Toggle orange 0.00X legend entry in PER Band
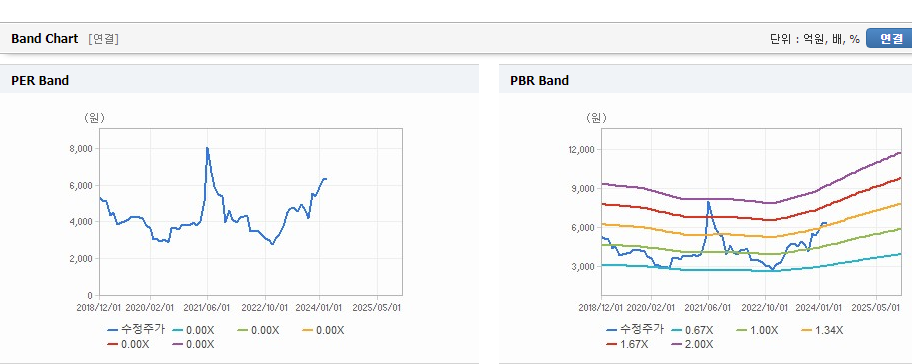Image resolution: width=912 pixels, height=364 pixels. coord(323,330)
